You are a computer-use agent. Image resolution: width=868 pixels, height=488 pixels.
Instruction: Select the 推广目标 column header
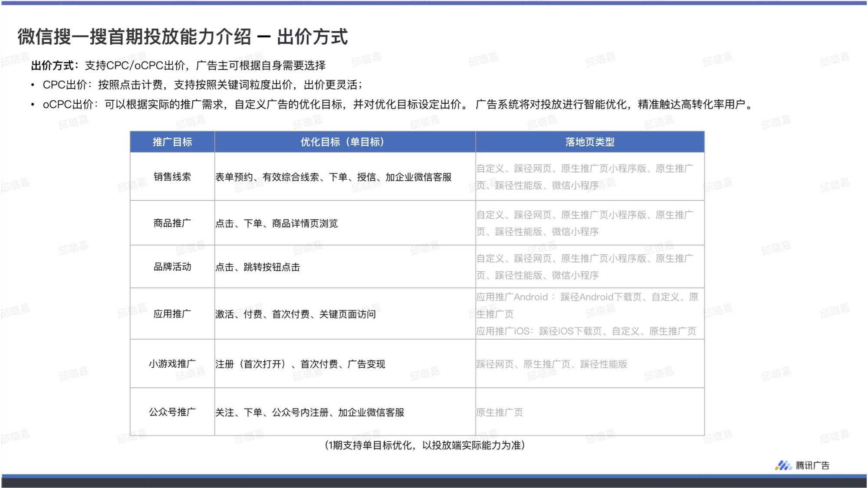[x=172, y=142]
